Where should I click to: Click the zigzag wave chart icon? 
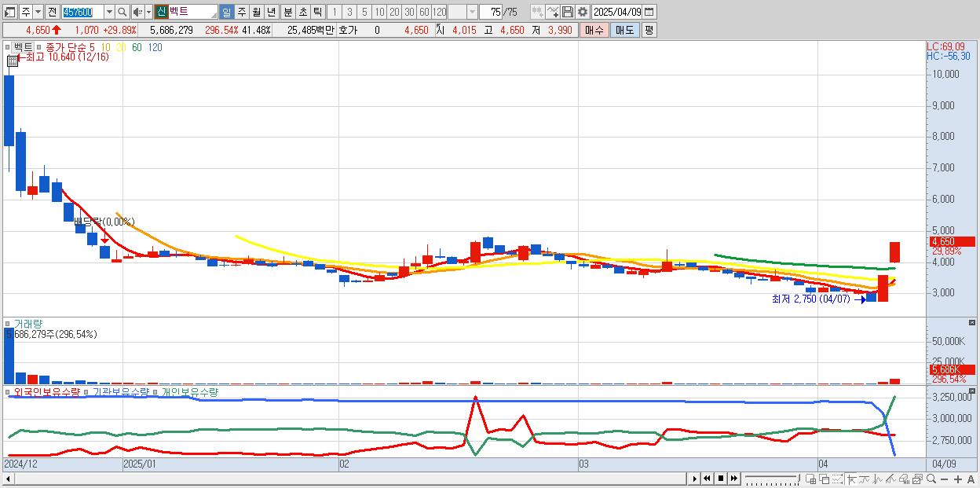click(x=878, y=479)
